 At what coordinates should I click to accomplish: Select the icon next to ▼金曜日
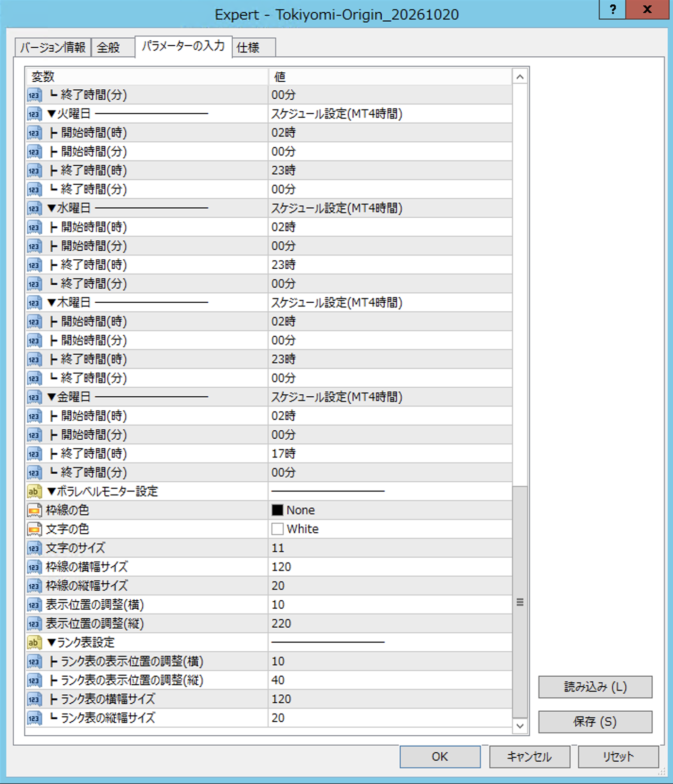34,397
